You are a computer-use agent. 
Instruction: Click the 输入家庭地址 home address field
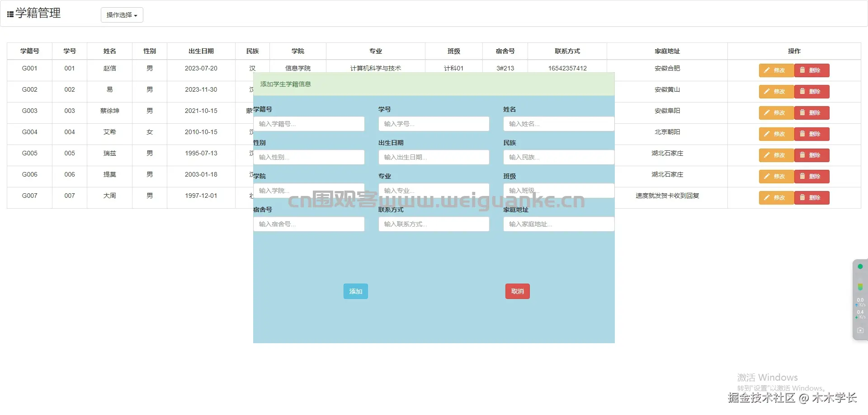pos(559,224)
